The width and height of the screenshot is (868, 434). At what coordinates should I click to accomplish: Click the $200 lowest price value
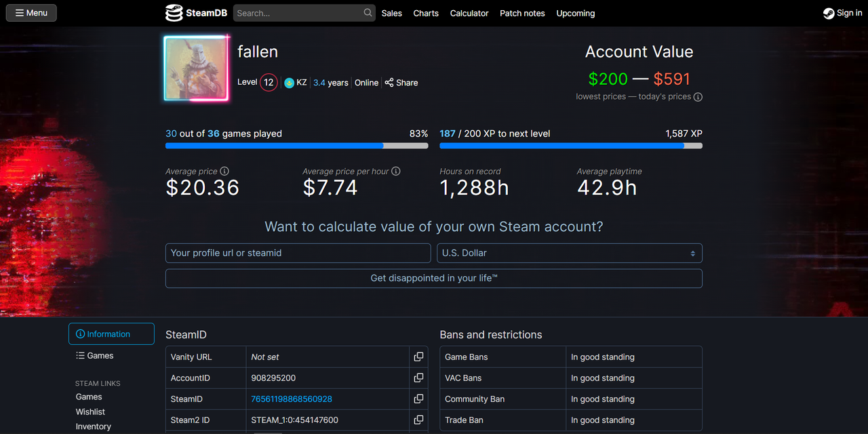[608, 79]
